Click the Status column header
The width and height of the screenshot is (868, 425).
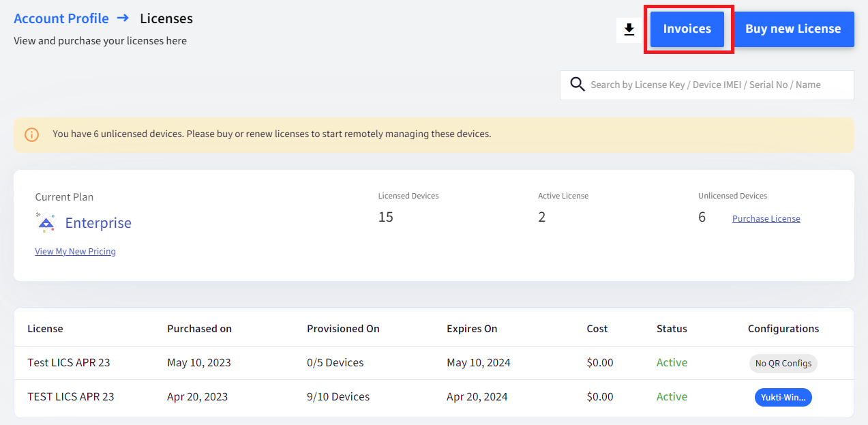(x=672, y=329)
